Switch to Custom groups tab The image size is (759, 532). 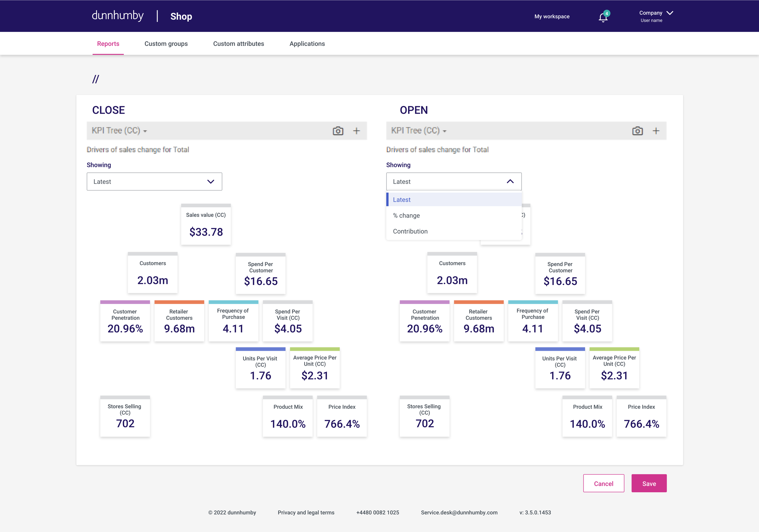tap(166, 44)
